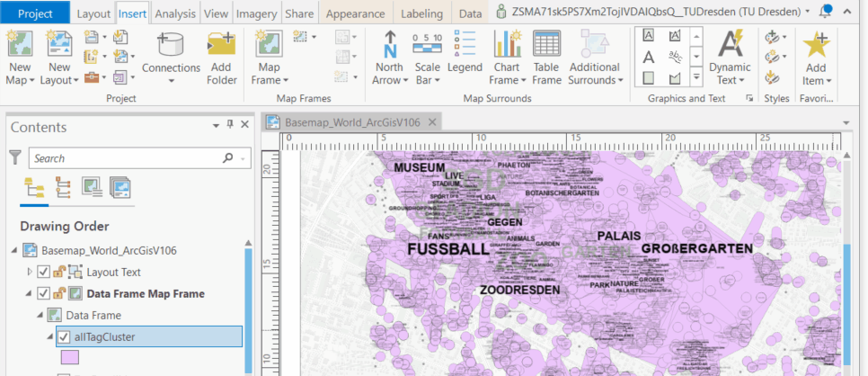Click the New Map icon
This screenshot has width=868, height=376.
pos(20,44)
